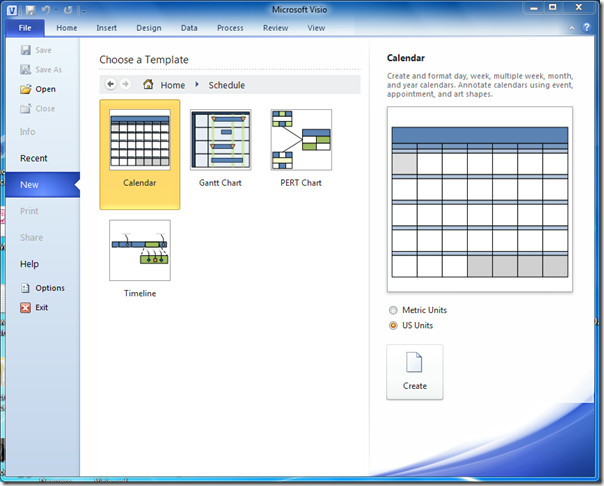Screen dimensions: 604x486
Task: Click the Back arrow in template navigation
Action: [x=111, y=84]
